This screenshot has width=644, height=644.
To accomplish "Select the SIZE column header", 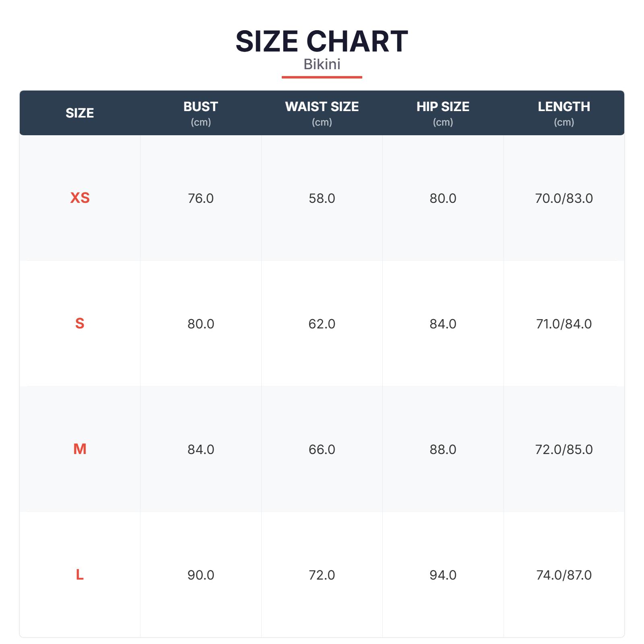I will coord(80,113).
